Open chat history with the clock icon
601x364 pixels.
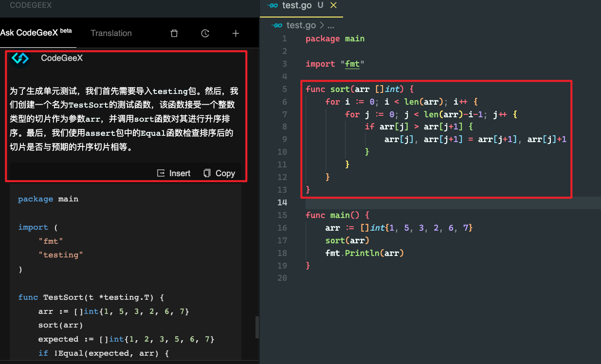(205, 34)
